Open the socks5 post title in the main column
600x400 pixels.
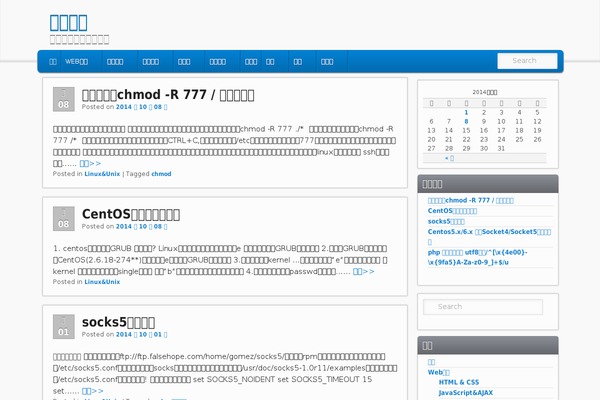click(118, 322)
